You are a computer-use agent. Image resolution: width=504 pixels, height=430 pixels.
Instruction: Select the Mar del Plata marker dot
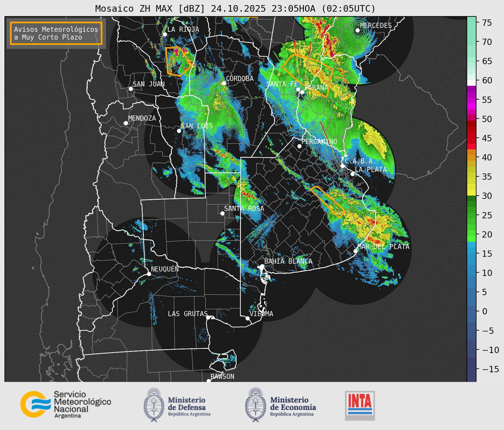(x=356, y=251)
